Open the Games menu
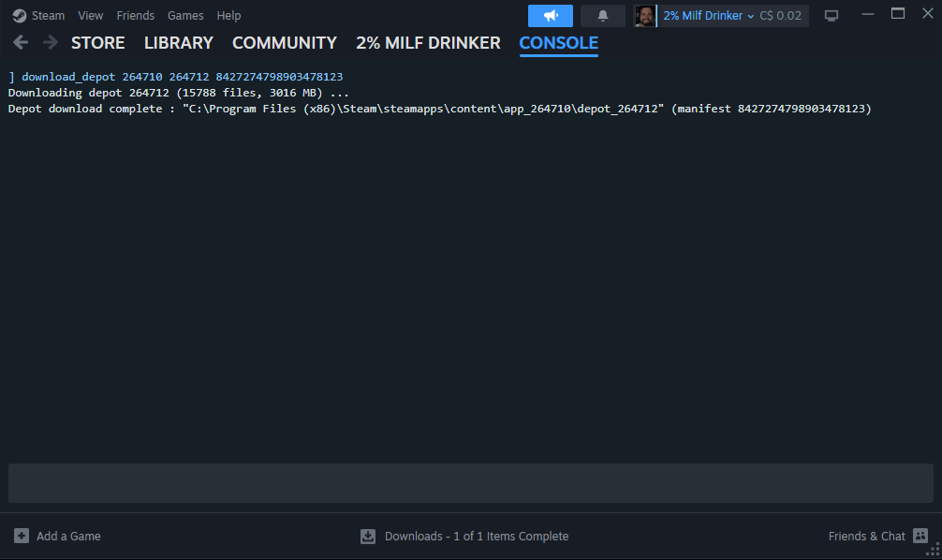Image resolution: width=942 pixels, height=560 pixels. click(x=185, y=16)
